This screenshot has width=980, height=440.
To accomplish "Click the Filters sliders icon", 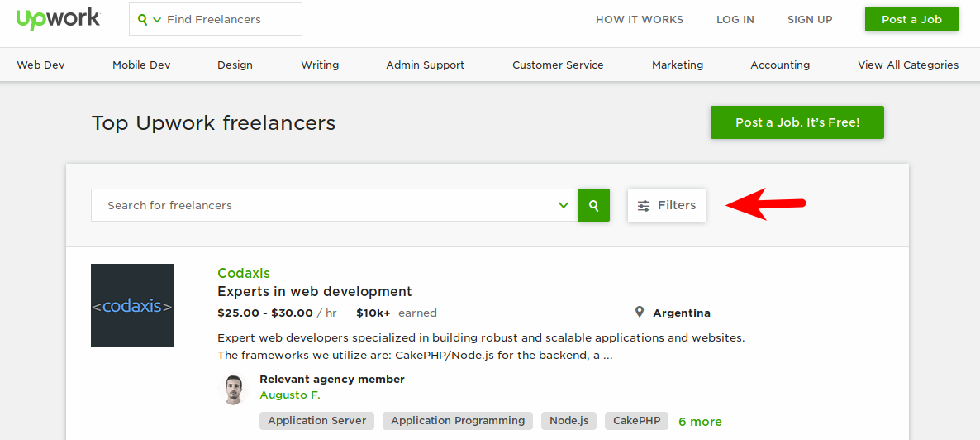I will point(644,206).
